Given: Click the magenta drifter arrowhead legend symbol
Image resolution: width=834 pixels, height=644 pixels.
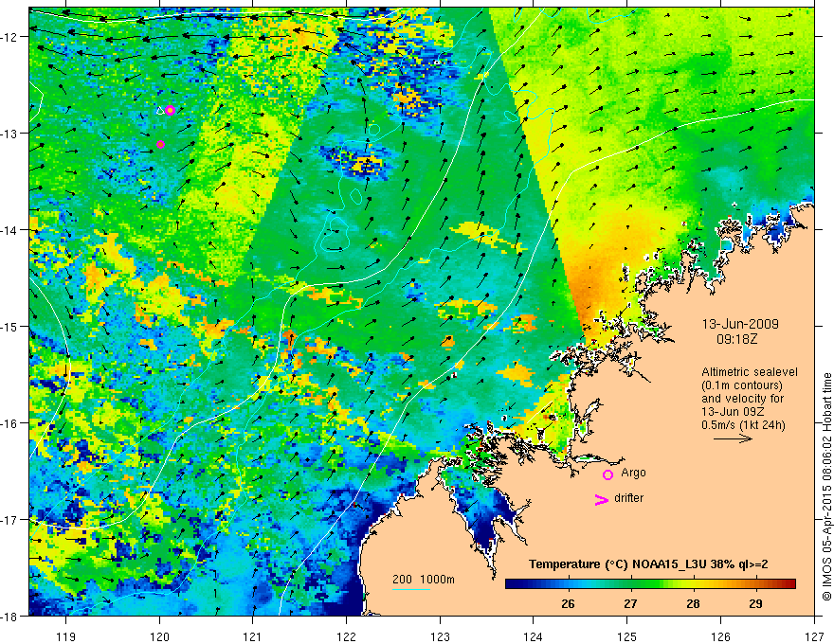Looking at the screenshot, I should pos(601,499).
